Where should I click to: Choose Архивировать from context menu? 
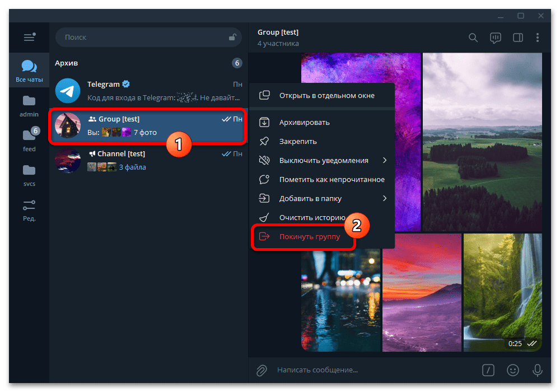pyautogui.click(x=322, y=123)
